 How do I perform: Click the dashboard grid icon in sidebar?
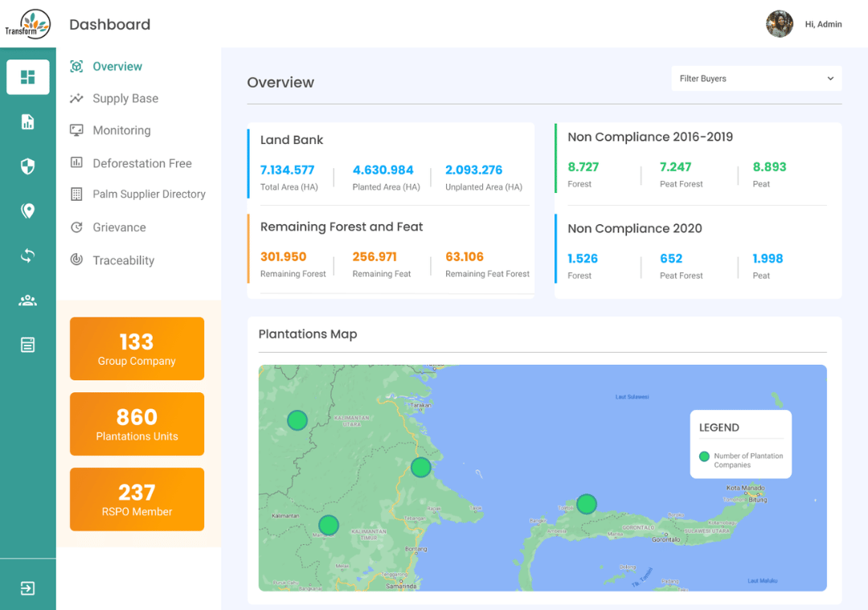pyautogui.click(x=28, y=77)
